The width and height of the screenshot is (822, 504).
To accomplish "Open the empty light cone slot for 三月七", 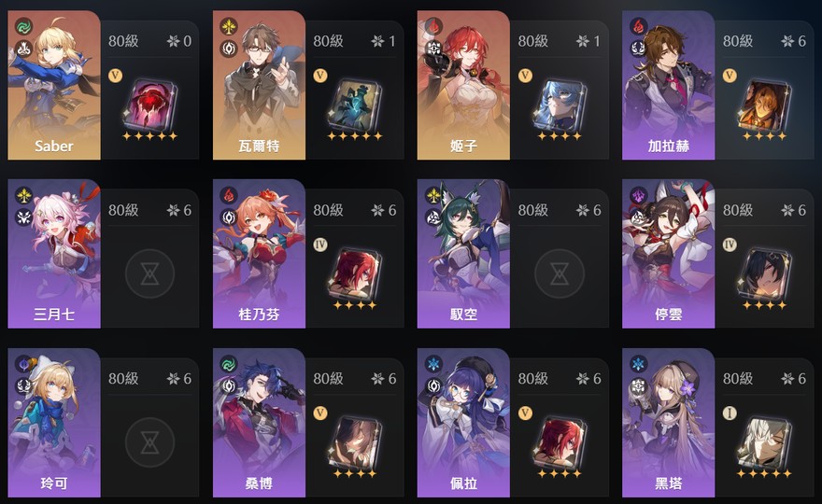I will (150, 273).
